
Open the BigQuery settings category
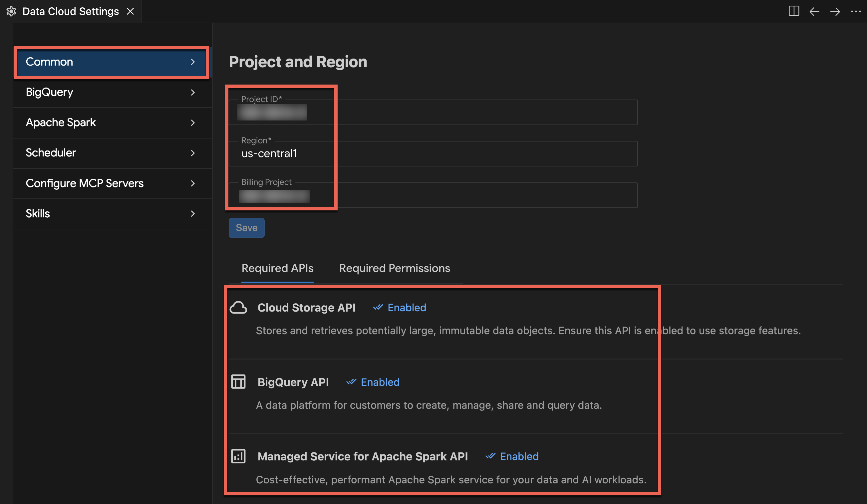point(112,92)
